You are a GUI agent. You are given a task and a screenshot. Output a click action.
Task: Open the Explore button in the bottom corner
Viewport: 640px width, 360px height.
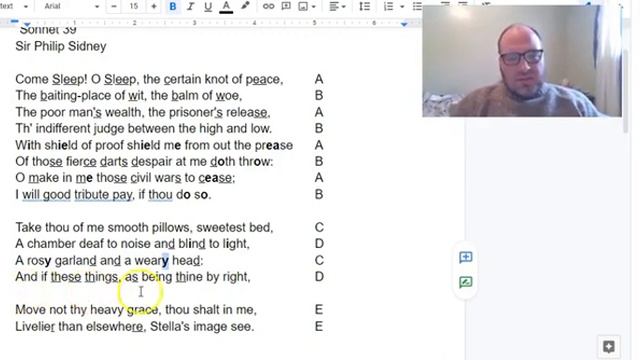point(609,347)
